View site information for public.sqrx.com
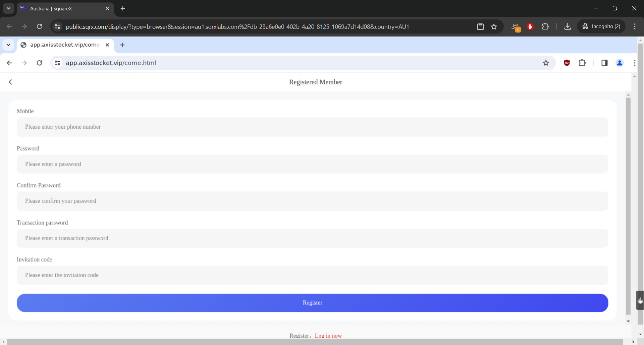This screenshot has width=644, height=345. tap(58, 26)
